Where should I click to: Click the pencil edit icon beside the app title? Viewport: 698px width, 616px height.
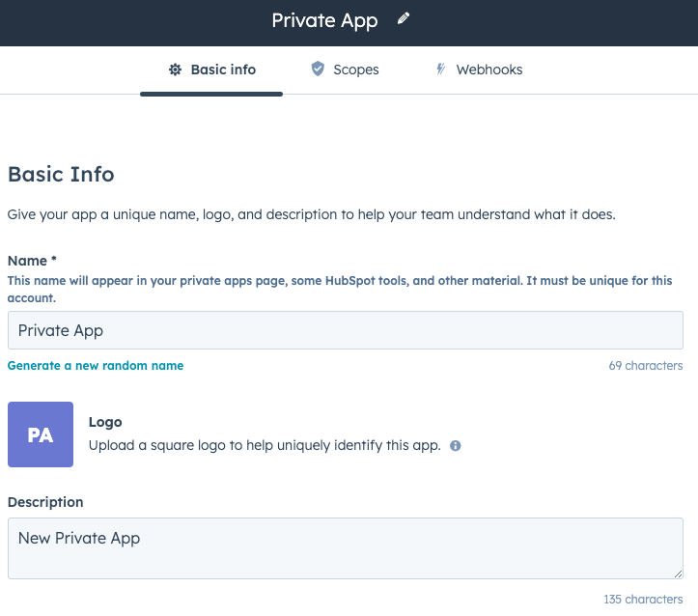[404, 19]
